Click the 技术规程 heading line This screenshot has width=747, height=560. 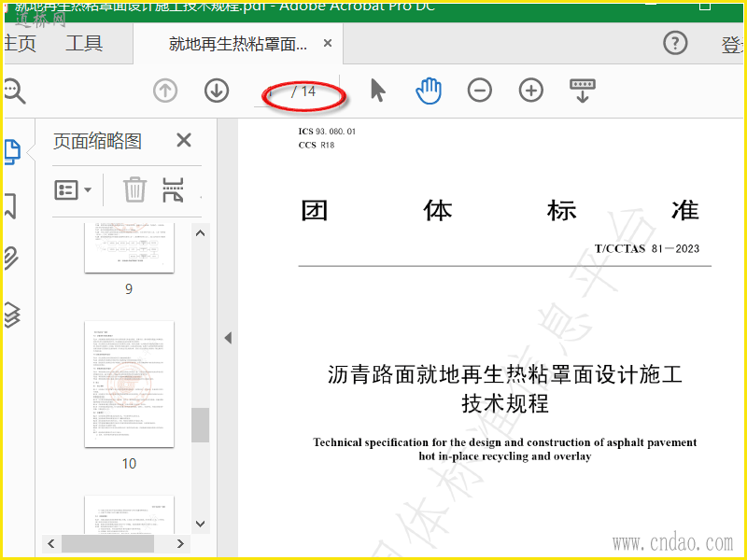[x=505, y=404]
